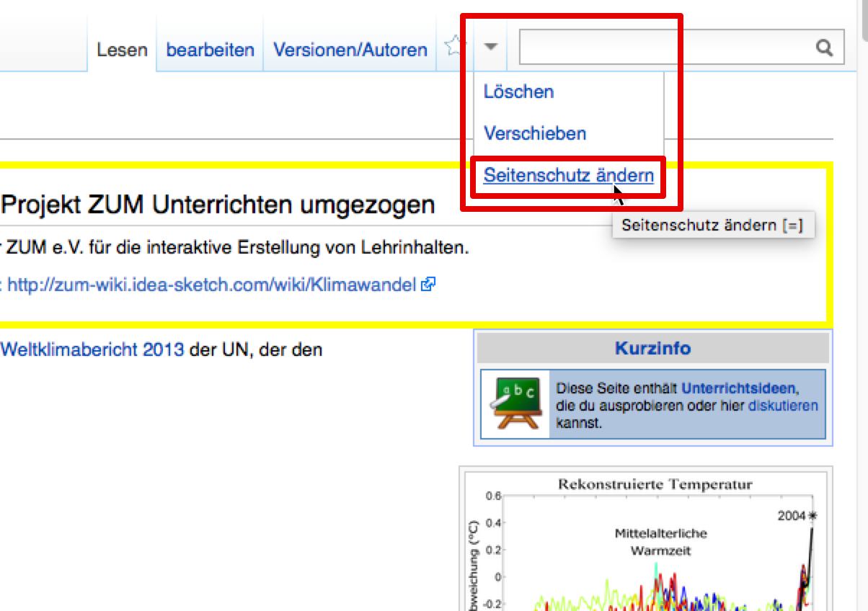Collapse the more-actions dropdown arrow
868x611 pixels.
click(x=490, y=48)
